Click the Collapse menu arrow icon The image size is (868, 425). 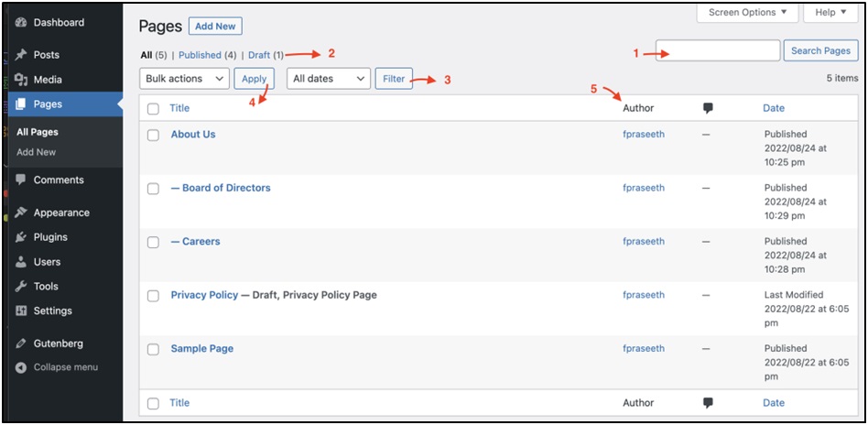pos(21,367)
